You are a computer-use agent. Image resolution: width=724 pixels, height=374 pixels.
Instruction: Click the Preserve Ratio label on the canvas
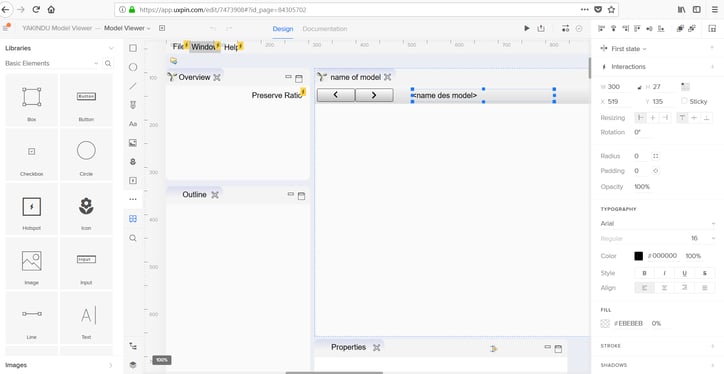(277, 95)
